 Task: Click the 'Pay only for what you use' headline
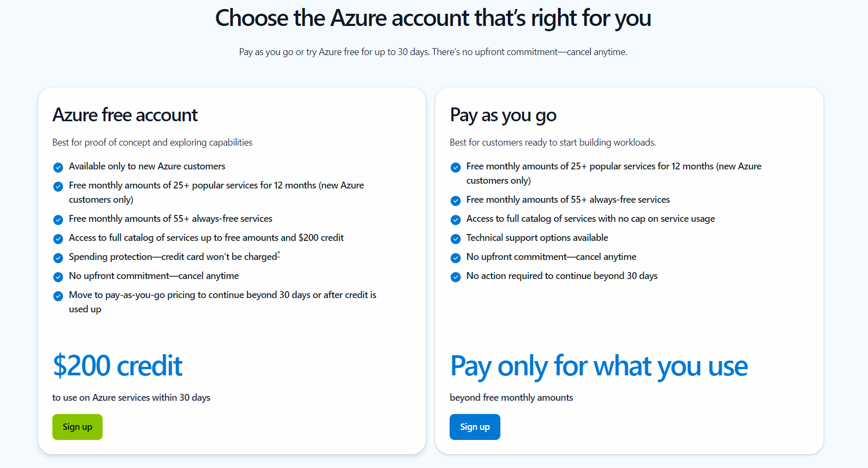click(599, 366)
